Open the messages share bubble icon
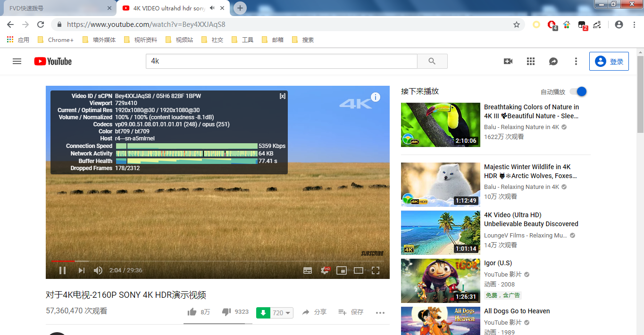 point(553,61)
